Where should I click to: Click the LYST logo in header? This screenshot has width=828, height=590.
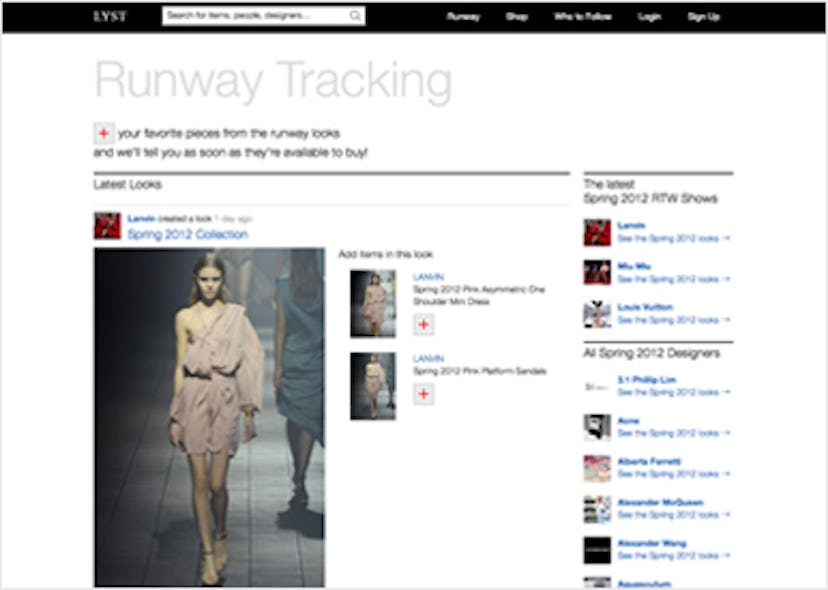click(x=110, y=17)
